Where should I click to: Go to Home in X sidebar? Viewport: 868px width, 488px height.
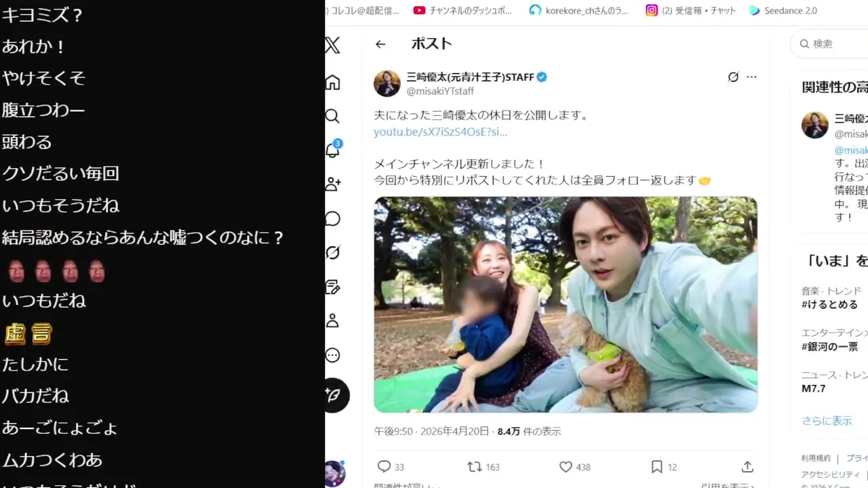[332, 83]
